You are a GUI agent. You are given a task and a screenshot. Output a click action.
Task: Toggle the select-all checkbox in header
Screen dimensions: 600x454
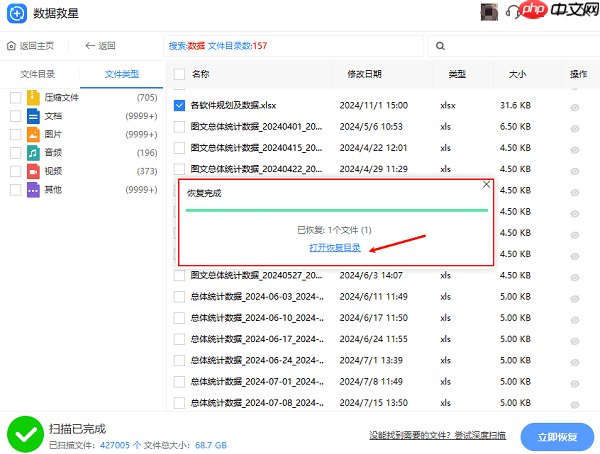click(179, 74)
